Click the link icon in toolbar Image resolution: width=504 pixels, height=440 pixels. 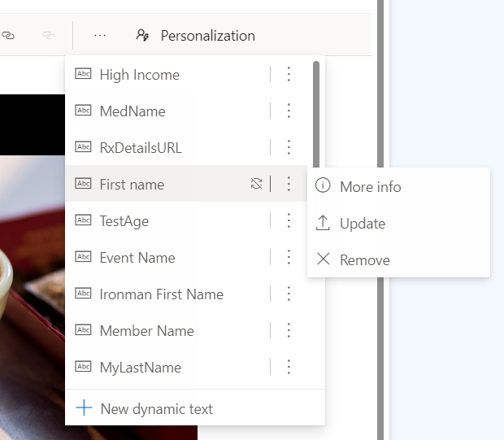click(9, 36)
